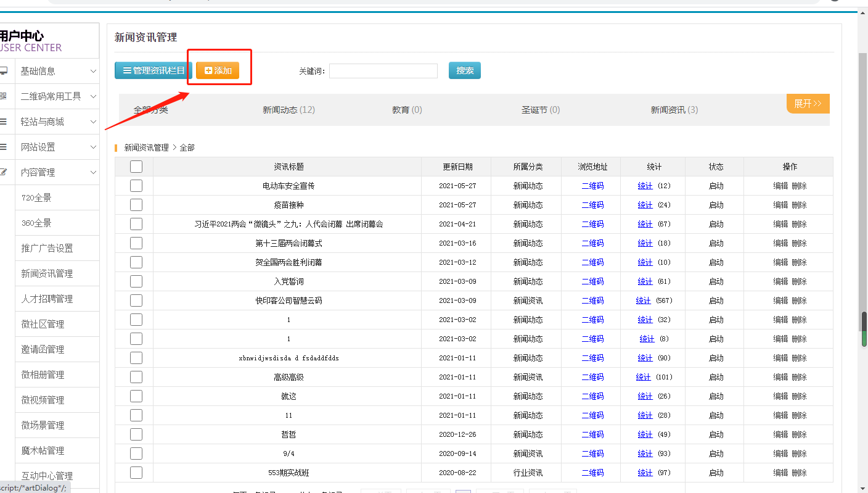Collapse the 内容管理 sidebar section chevron
The height and width of the screenshot is (493, 868).
(x=93, y=173)
